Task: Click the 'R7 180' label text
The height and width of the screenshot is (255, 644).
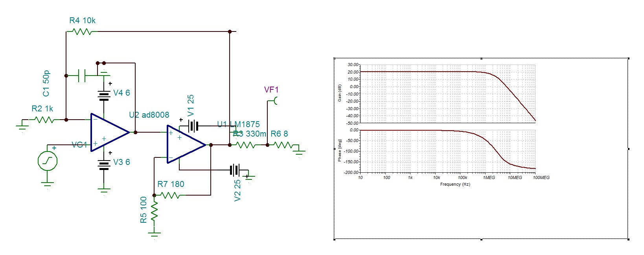Action: (171, 184)
